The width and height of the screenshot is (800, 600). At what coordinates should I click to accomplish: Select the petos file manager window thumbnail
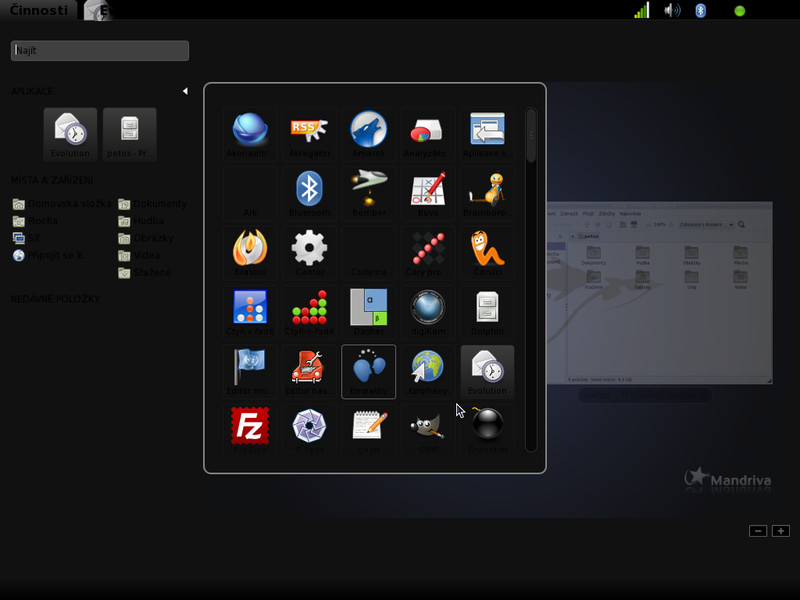[x=659, y=293]
